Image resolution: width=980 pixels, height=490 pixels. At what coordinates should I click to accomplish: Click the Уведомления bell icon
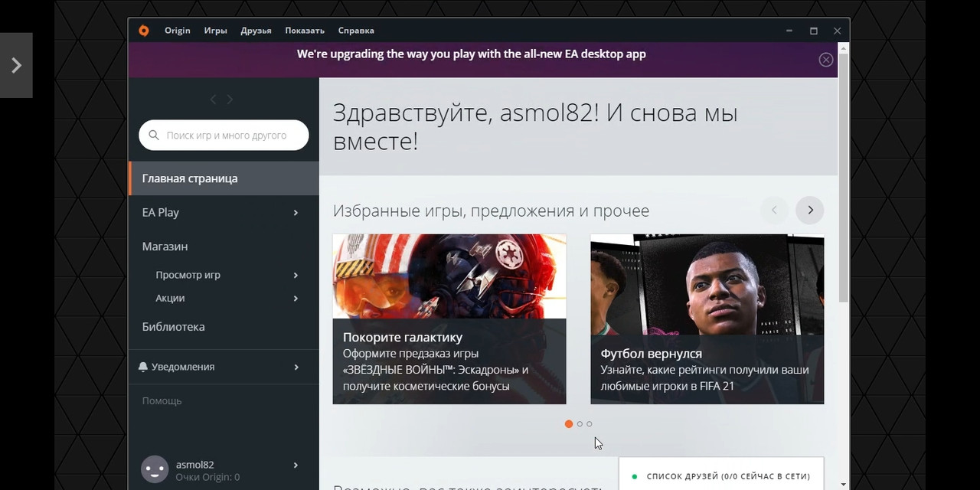143,367
